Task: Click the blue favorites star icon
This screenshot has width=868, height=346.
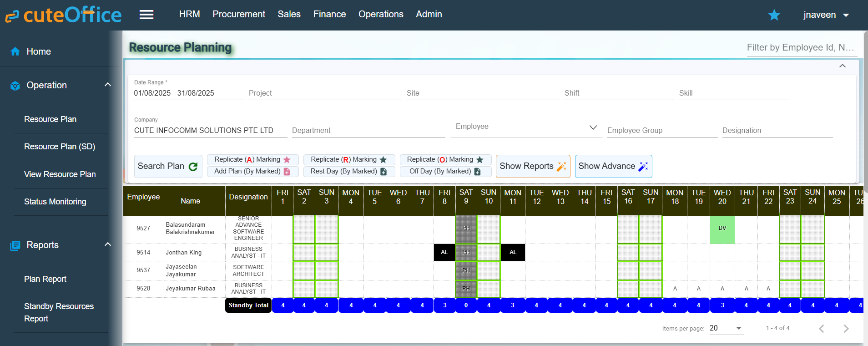Action: pyautogui.click(x=774, y=15)
